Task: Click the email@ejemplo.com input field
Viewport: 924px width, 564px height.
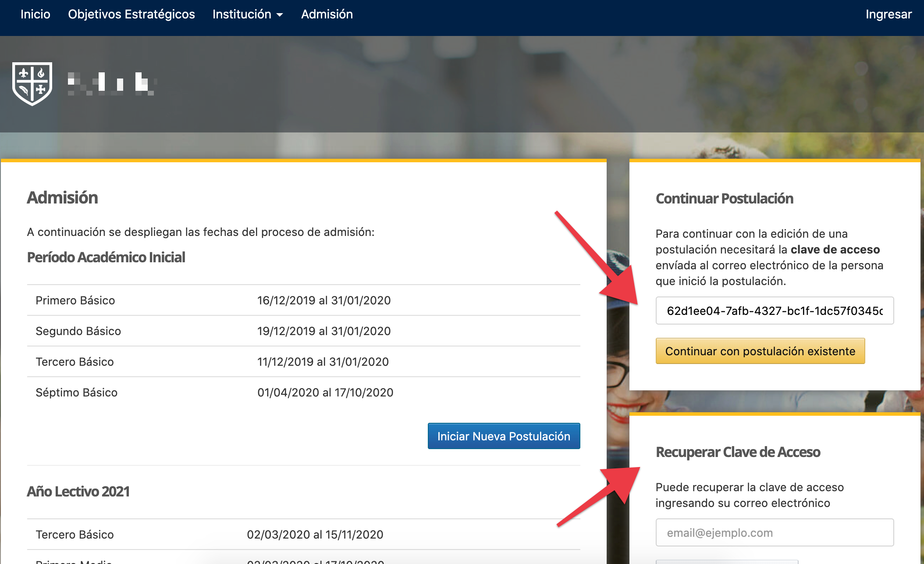Action: (x=774, y=533)
